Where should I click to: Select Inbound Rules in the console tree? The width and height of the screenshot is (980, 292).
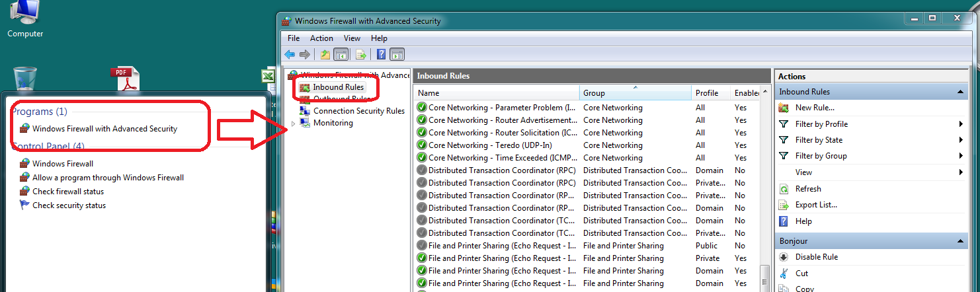(x=338, y=87)
